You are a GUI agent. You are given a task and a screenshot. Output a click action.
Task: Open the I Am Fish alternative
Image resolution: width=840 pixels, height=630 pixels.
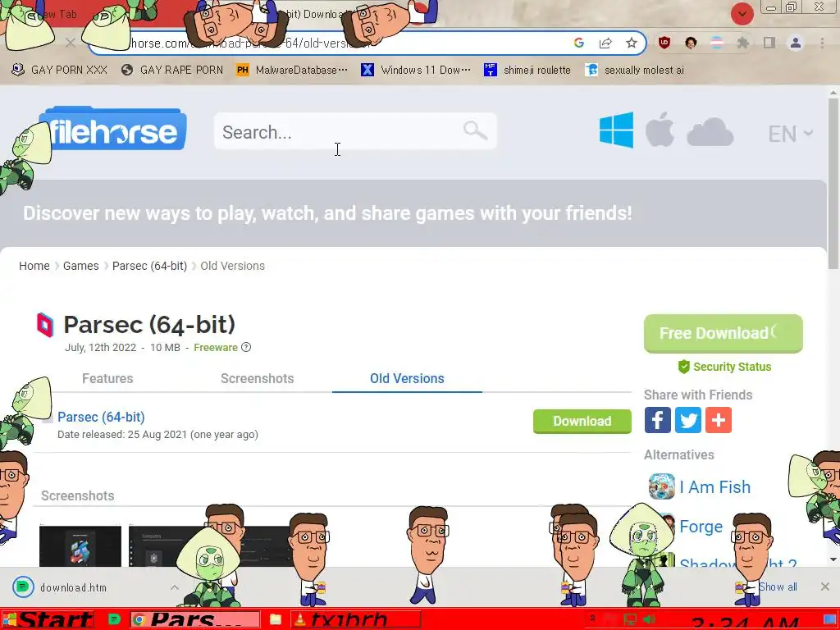click(x=714, y=487)
